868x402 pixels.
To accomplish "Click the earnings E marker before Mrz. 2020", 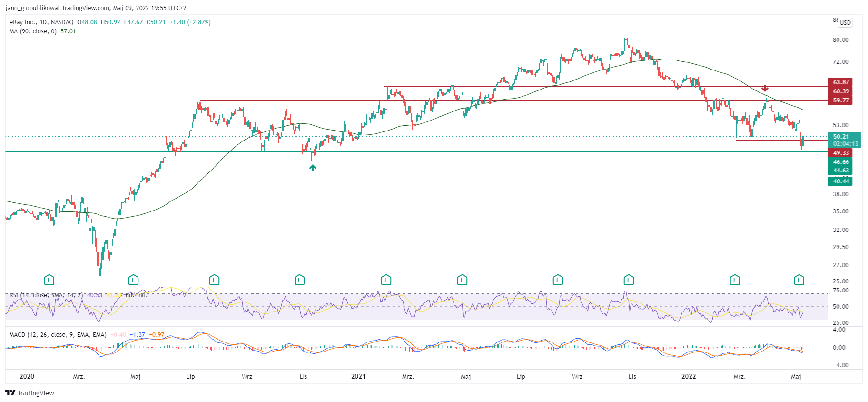I will pyautogui.click(x=49, y=280).
